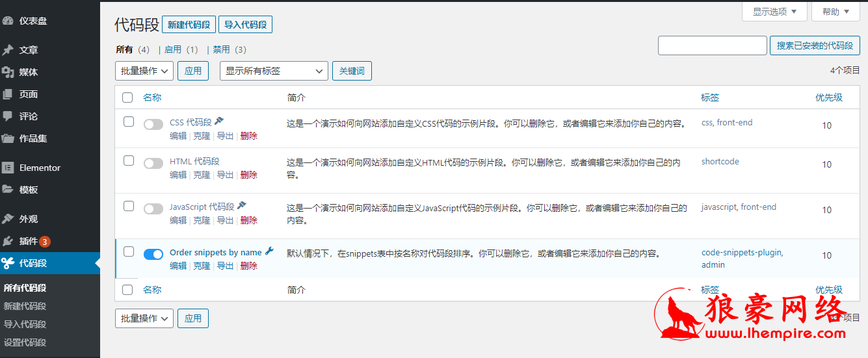
Task: Click the 新建代码段 button next to the page title
Action: click(189, 25)
